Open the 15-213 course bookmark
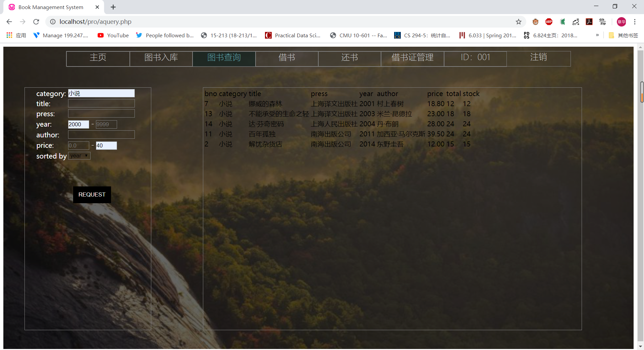Viewport: 644px width, 350px height. click(229, 35)
